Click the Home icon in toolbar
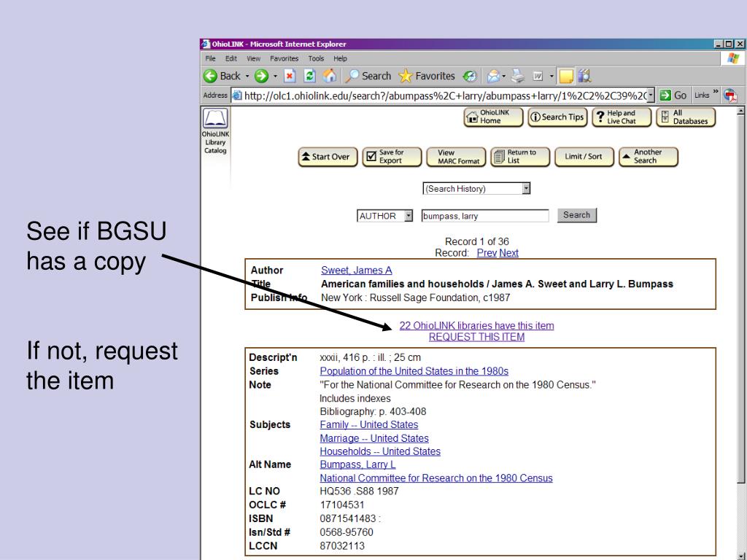The width and height of the screenshot is (747, 560). [x=330, y=76]
